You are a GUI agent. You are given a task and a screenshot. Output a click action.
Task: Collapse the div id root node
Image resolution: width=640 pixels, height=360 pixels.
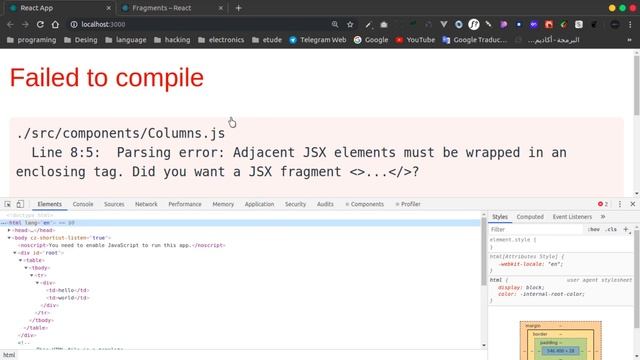click(15, 253)
